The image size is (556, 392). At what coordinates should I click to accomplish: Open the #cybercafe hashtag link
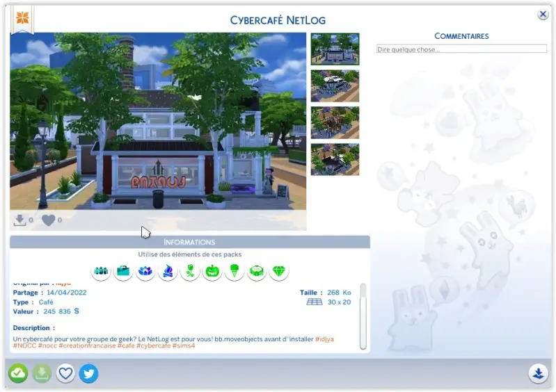tap(154, 345)
